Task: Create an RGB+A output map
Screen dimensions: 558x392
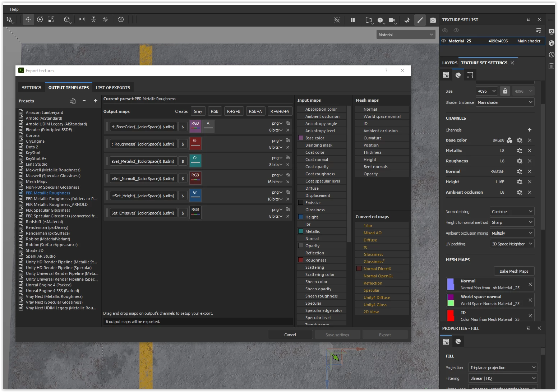Action: (x=255, y=111)
